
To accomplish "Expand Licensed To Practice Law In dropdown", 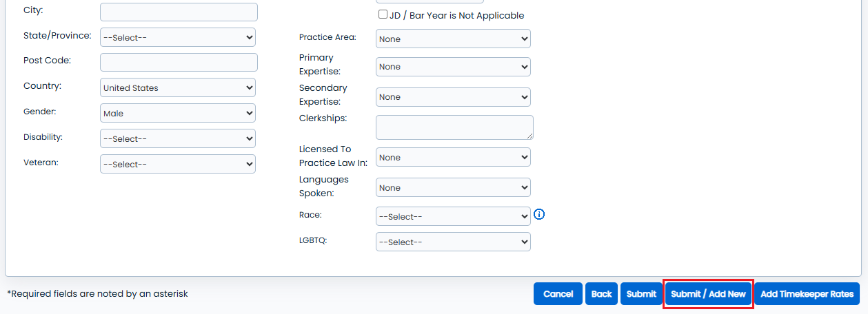I will pos(453,157).
